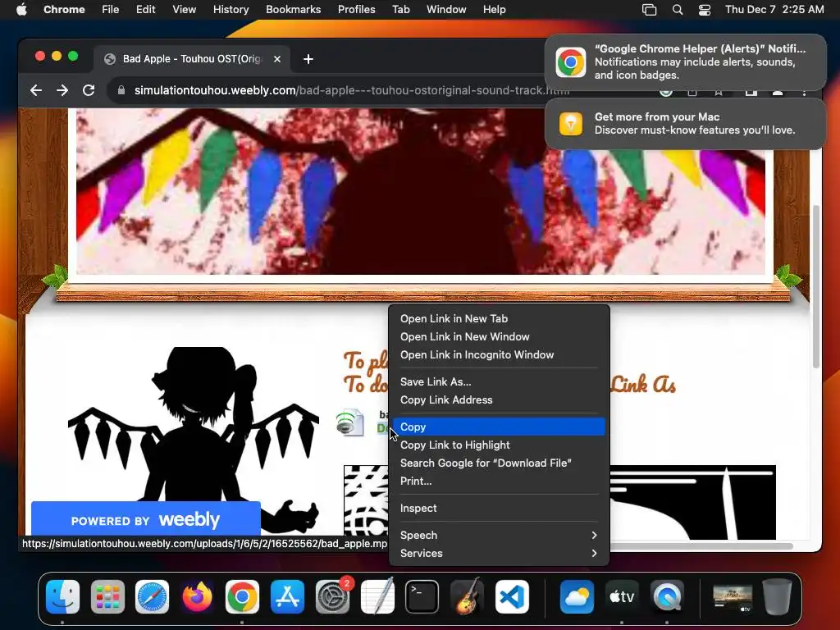Image resolution: width=840 pixels, height=630 pixels.
Task: Open the Chrome application menu
Action: 64,9
